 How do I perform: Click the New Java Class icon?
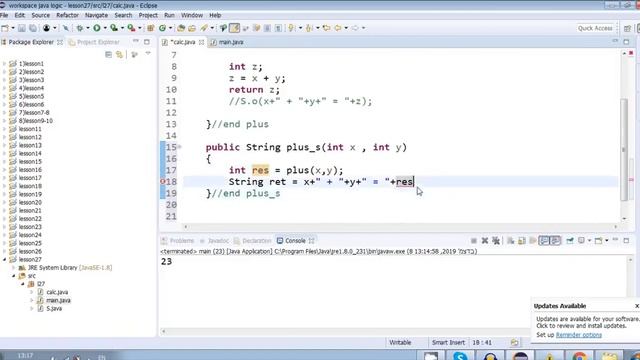(x=162, y=28)
